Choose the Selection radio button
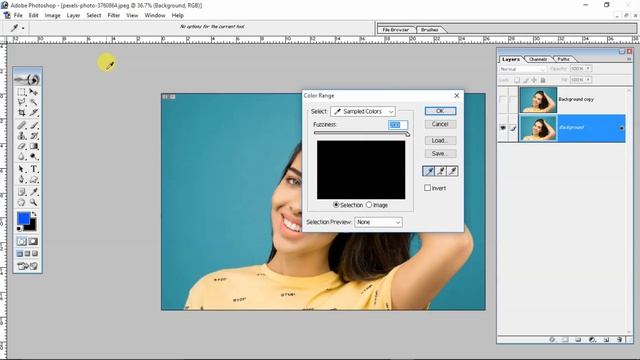This screenshot has width=640, height=360. pos(336,205)
